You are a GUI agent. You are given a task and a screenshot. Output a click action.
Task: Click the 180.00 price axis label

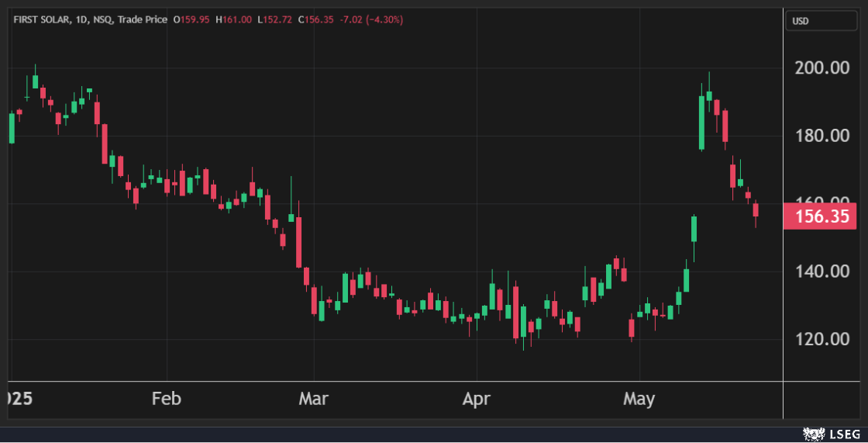click(822, 135)
